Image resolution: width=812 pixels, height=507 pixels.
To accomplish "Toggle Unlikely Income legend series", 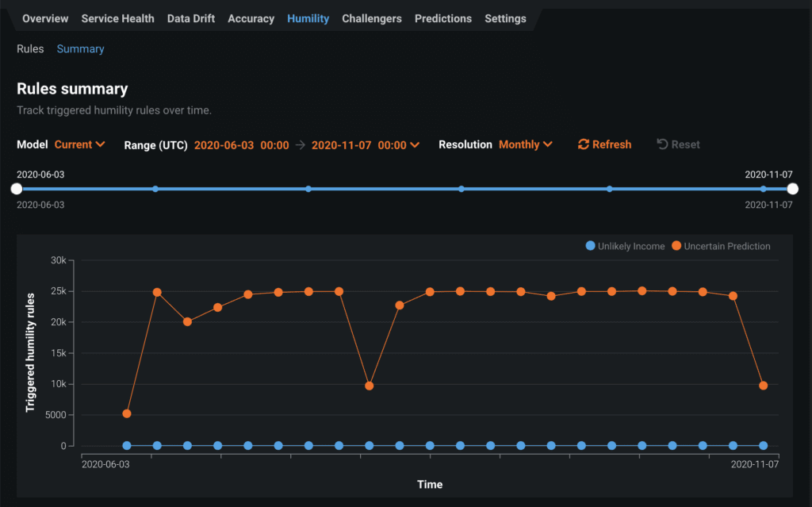I will (625, 246).
